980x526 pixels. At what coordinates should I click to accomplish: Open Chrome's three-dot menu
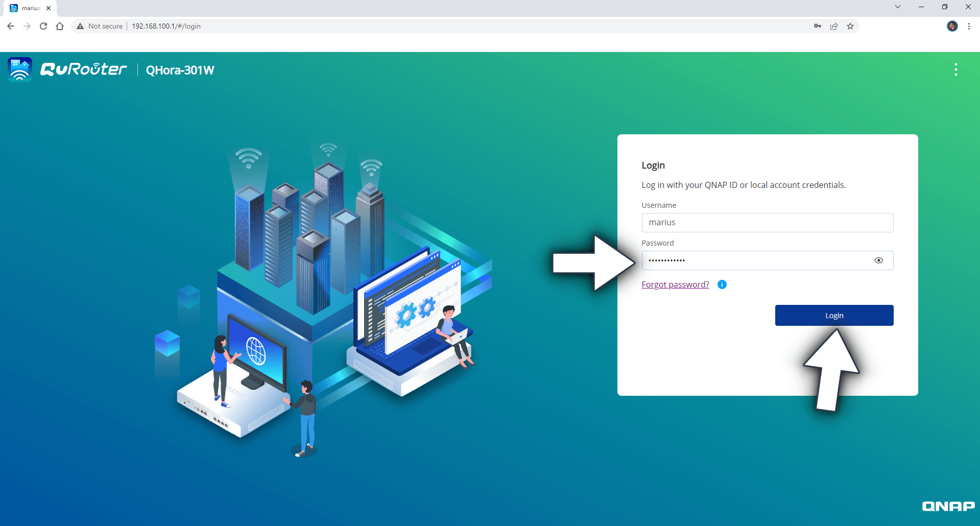coord(969,26)
